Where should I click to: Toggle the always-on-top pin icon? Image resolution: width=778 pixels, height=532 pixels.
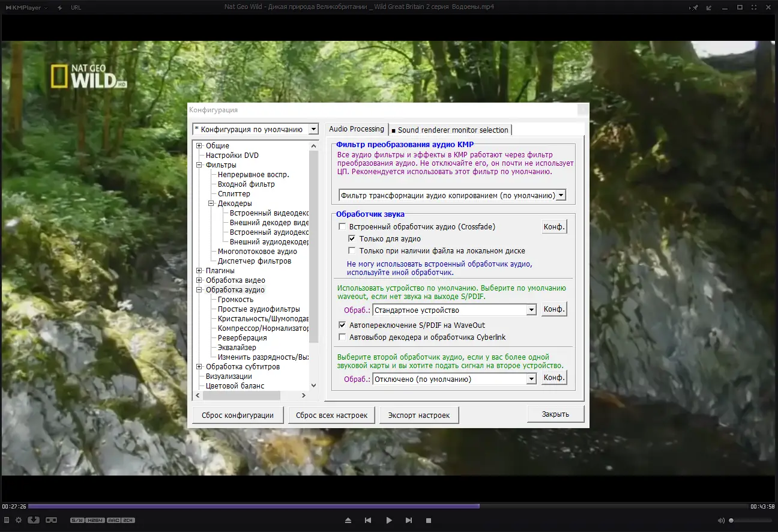[695, 8]
